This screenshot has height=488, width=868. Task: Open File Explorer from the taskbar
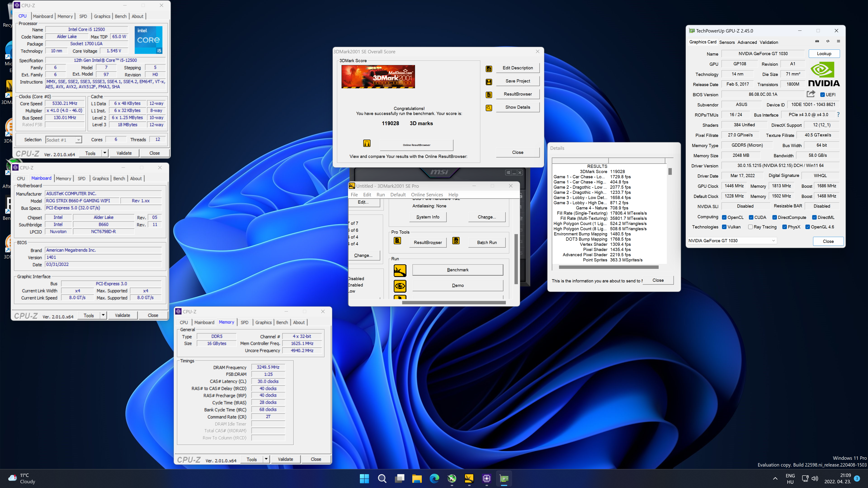click(x=417, y=479)
